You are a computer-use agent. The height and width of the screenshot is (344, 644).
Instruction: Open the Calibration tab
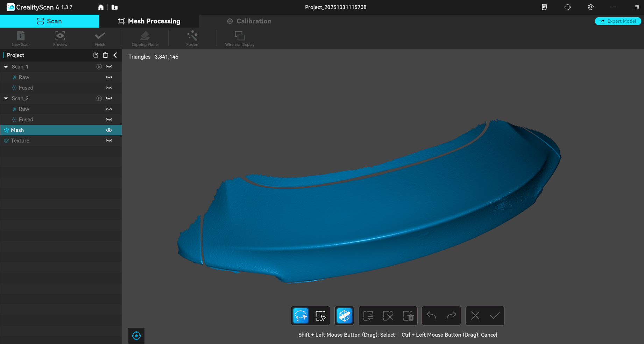click(249, 21)
